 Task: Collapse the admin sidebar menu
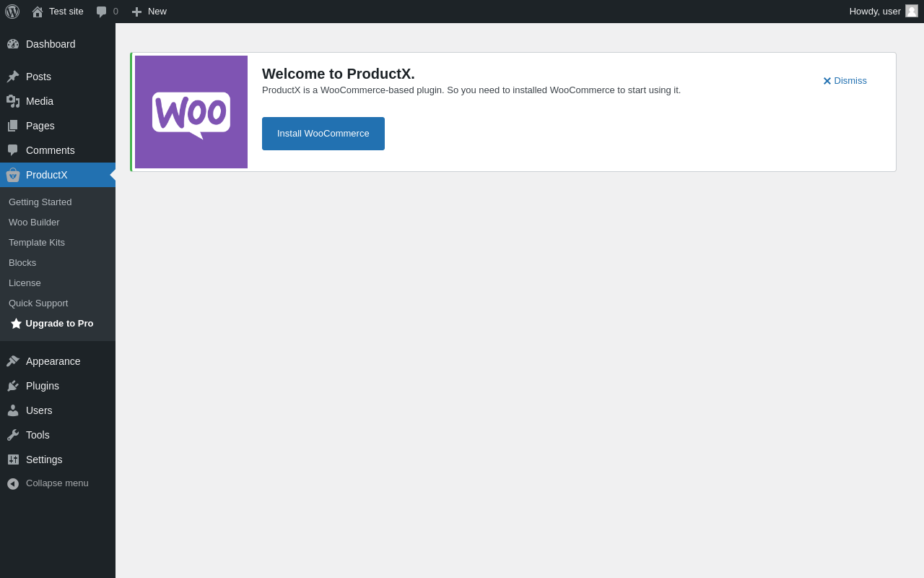coord(58,483)
